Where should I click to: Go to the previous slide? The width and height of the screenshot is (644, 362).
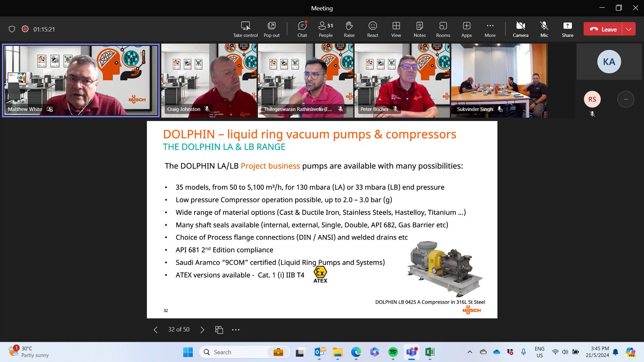point(156,330)
